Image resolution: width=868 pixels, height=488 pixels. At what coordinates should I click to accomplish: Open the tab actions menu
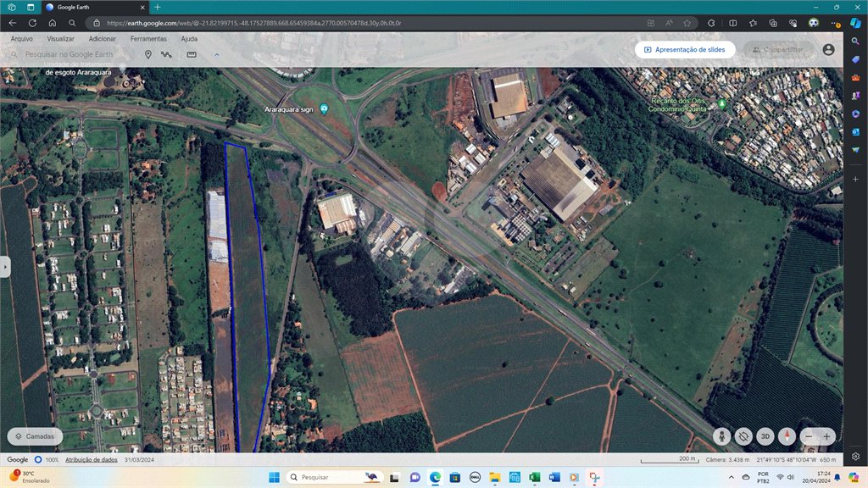pos(31,7)
